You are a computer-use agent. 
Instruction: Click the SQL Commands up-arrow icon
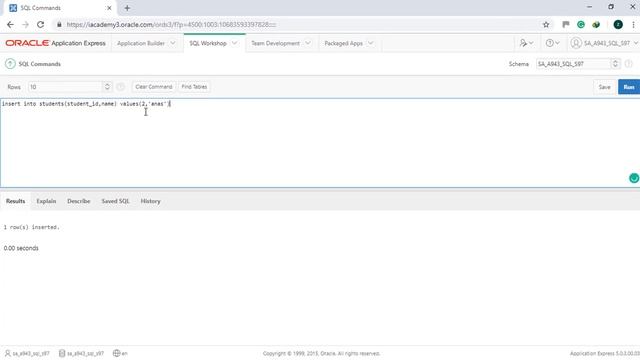10,64
